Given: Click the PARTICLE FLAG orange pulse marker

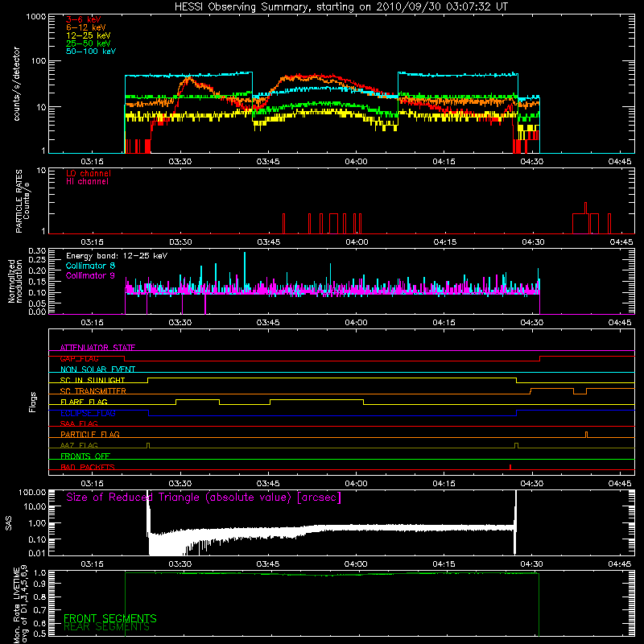Looking at the screenshot, I should [x=586, y=435].
